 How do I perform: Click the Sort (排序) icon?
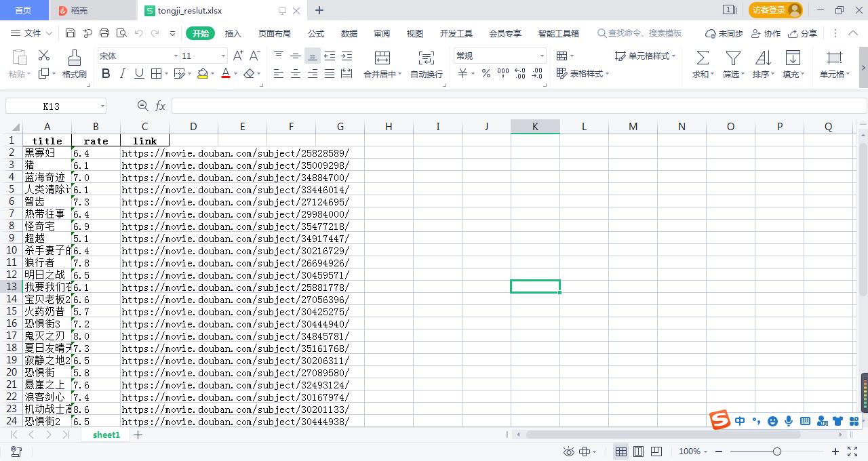click(x=763, y=58)
